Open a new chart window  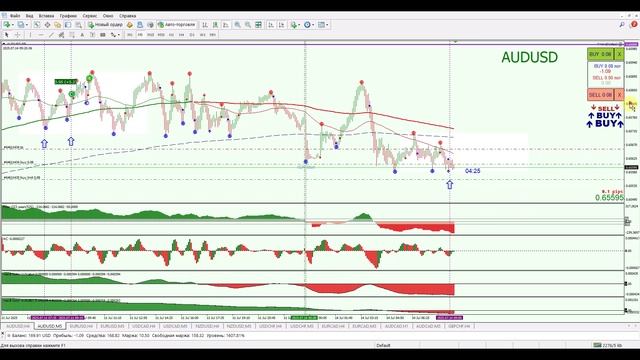[x=7, y=25]
